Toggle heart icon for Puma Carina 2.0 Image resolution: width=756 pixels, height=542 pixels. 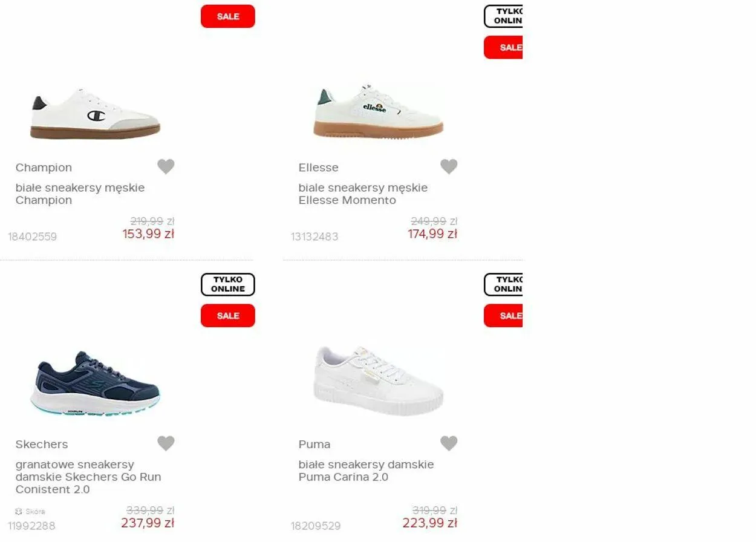pos(449,443)
